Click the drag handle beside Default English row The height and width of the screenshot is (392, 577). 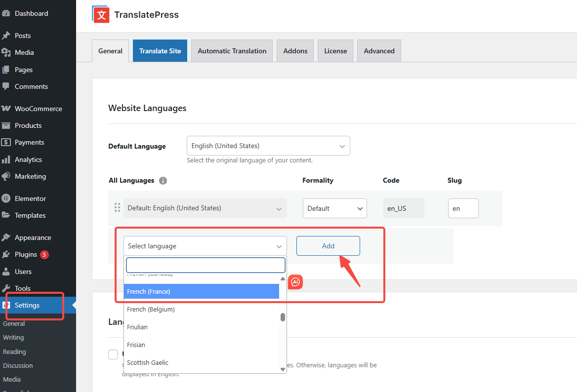click(x=118, y=208)
